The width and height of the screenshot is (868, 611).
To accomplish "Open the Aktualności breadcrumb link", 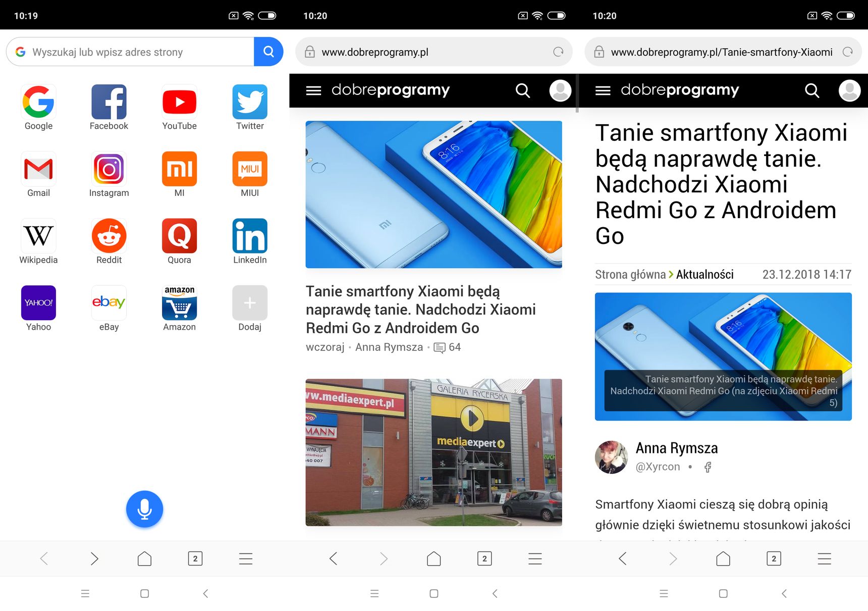I will (x=704, y=275).
